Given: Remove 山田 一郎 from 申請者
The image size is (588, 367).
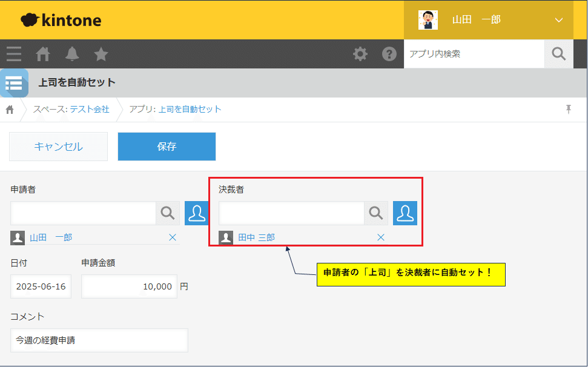Looking at the screenshot, I should click(173, 237).
